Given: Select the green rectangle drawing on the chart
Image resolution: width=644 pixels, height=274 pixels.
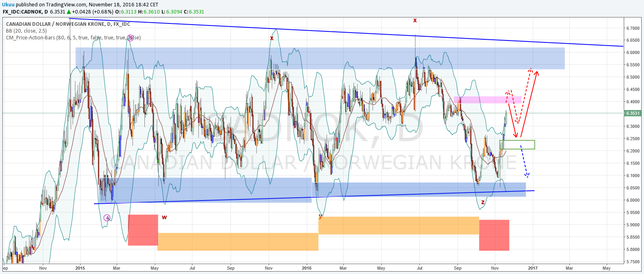Looking at the screenshot, I should pyautogui.click(x=517, y=145).
